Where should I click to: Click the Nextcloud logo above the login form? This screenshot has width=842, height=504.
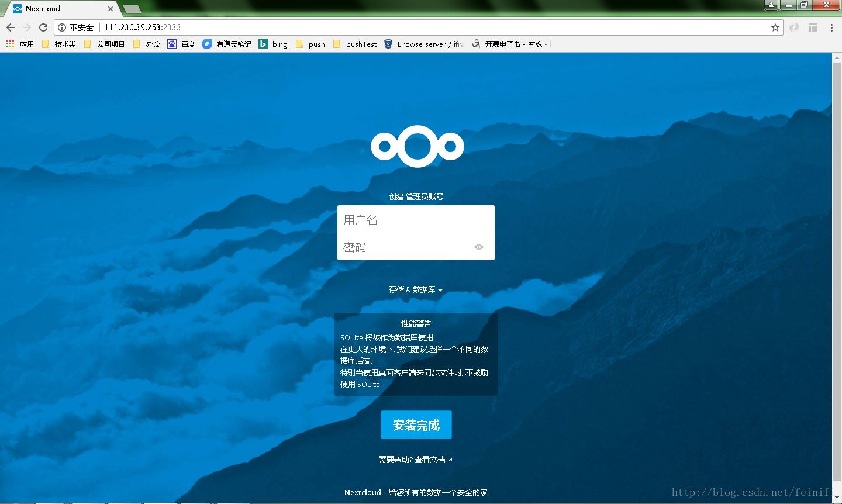[416, 146]
